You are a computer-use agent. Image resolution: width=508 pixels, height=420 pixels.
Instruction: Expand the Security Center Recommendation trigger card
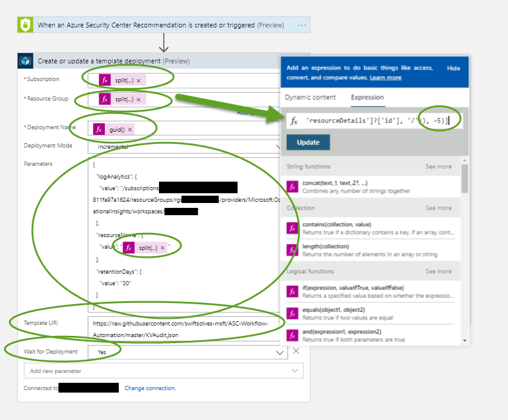tap(164, 25)
